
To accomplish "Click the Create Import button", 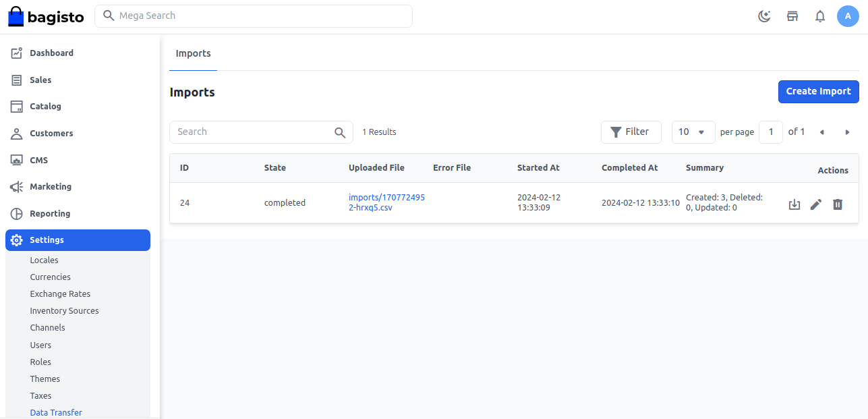I will point(818,91).
